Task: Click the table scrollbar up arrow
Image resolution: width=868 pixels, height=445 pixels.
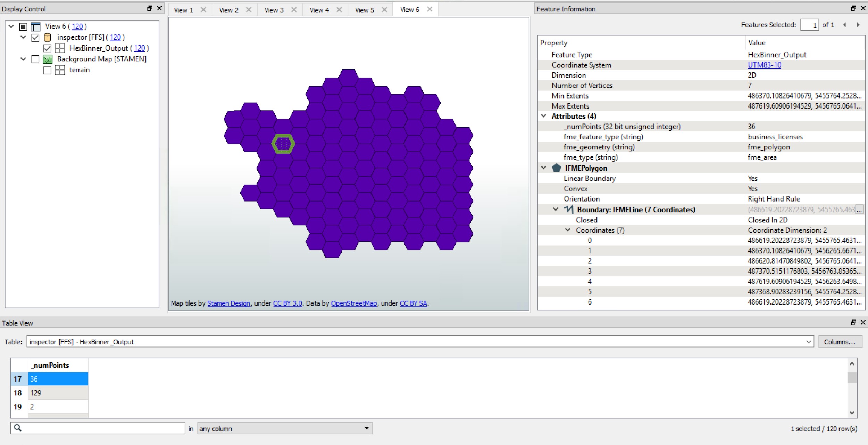Action: coord(852,363)
